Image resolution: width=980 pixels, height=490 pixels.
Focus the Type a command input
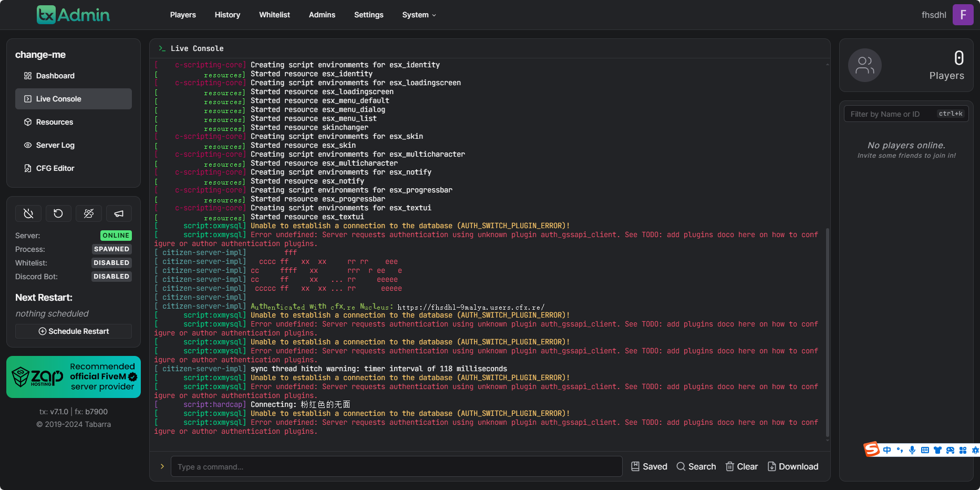tap(396, 466)
